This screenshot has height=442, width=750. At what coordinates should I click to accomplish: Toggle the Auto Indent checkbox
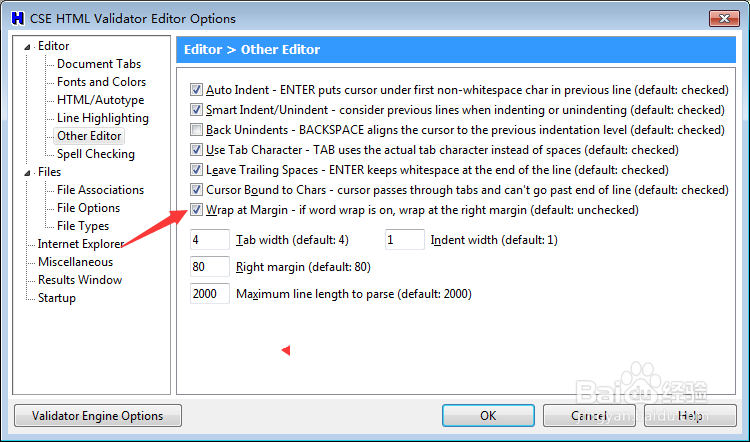pos(196,90)
